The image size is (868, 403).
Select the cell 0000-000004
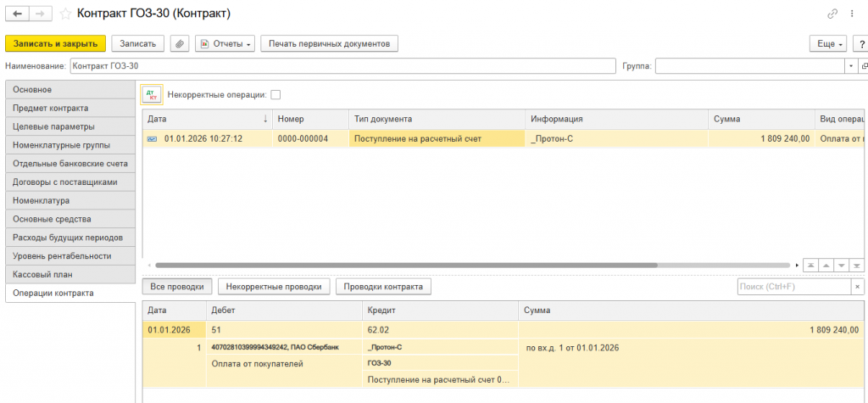[x=310, y=138]
